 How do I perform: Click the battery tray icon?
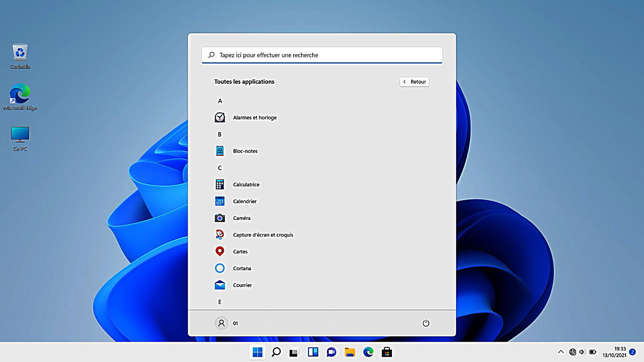[593, 352]
